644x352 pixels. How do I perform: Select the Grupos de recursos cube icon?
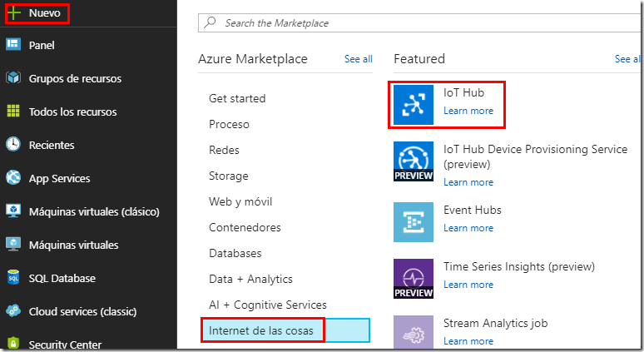[13, 77]
